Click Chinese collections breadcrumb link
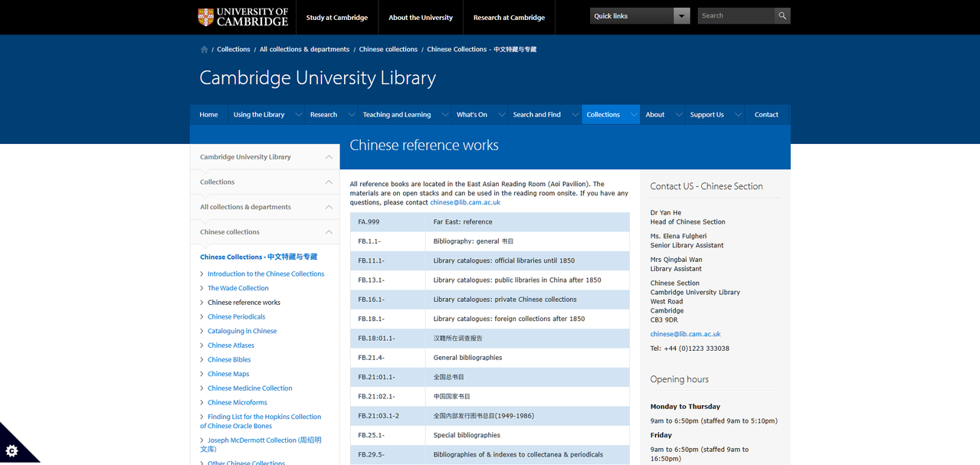This screenshot has width=980, height=465. tap(388, 49)
